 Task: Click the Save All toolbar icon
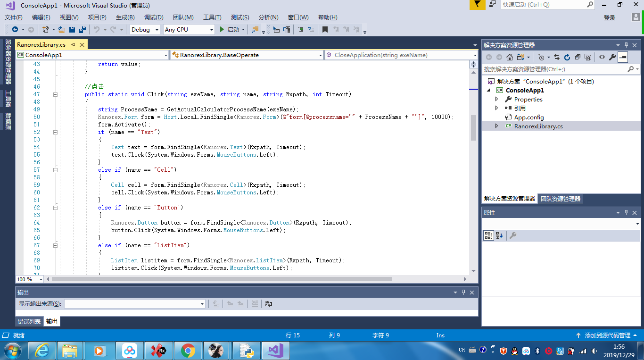tap(83, 29)
